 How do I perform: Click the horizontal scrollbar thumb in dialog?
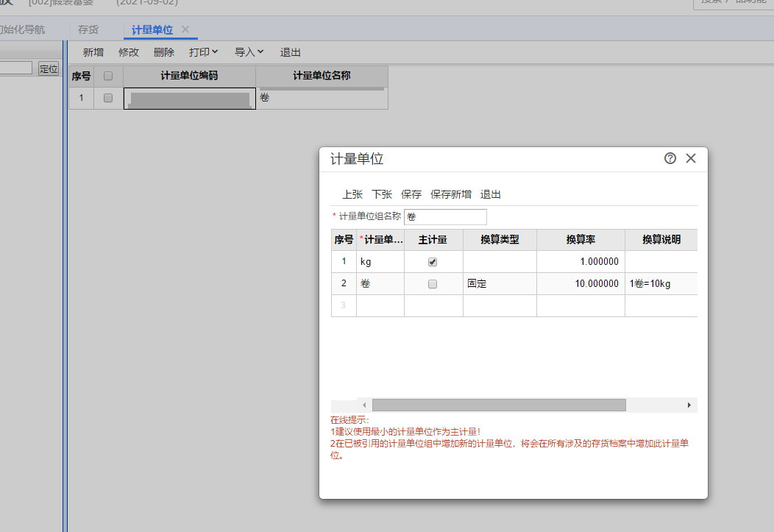pyautogui.click(x=499, y=405)
